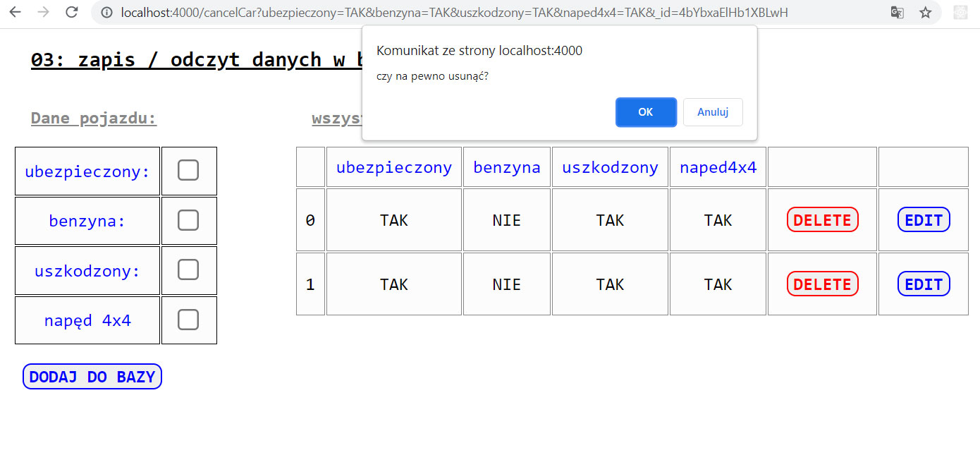Click the DODAJ DO BAZY button

click(x=92, y=377)
